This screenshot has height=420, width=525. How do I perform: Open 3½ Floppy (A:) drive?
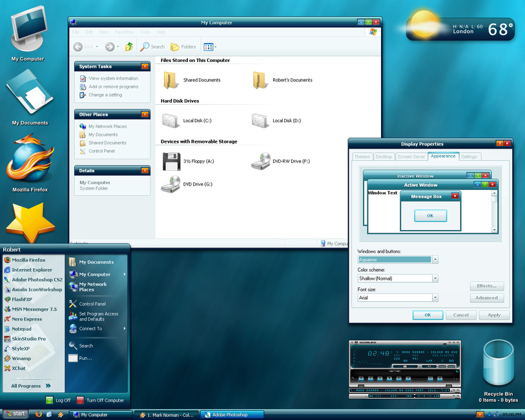pyautogui.click(x=188, y=161)
